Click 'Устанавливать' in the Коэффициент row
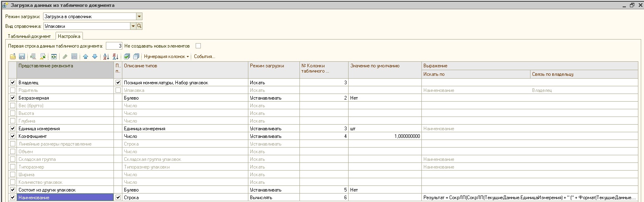The height and width of the screenshot is (202, 644). 274,136
